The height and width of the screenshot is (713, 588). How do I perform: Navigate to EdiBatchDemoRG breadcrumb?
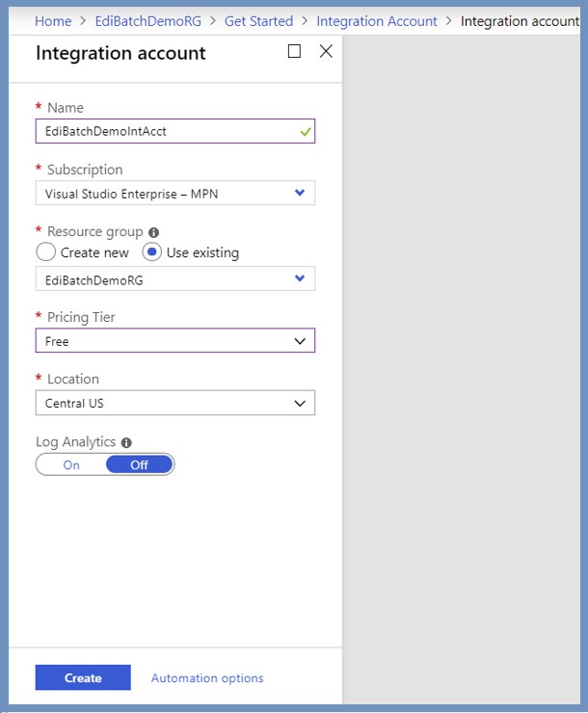pyautogui.click(x=147, y=21)
